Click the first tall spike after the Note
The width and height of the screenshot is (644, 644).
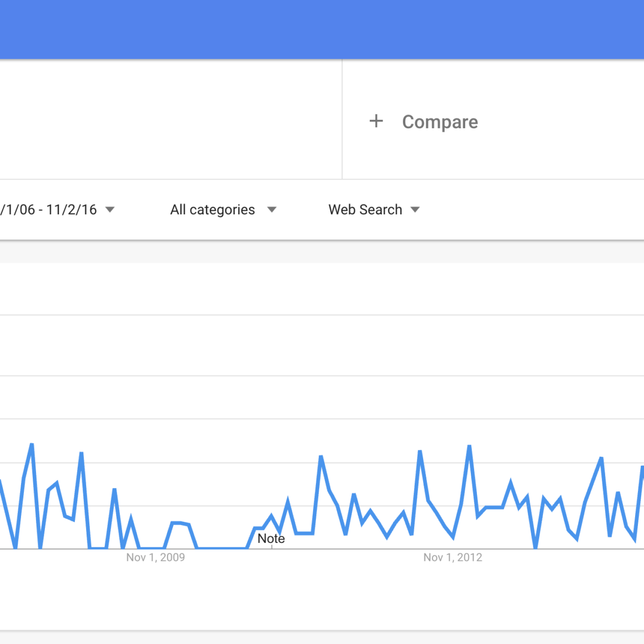pos(321,457)
